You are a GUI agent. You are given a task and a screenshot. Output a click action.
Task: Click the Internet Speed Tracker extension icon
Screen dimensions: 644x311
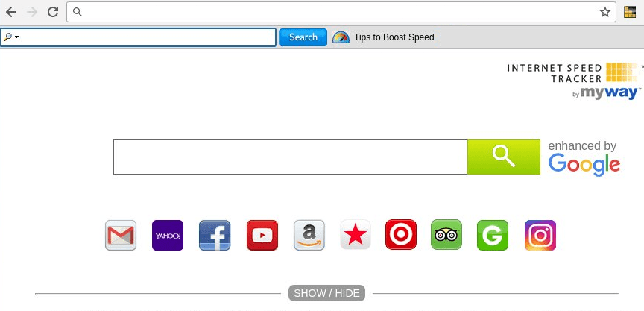[630, 13]
